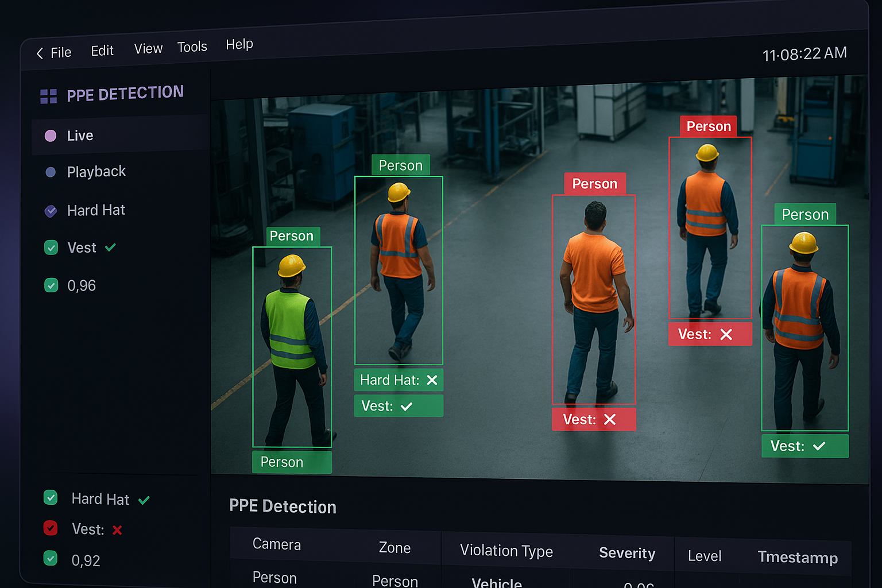
Task: Uncheck the red Vest checkbox in lower sidebar
Action: pos(51,528)
